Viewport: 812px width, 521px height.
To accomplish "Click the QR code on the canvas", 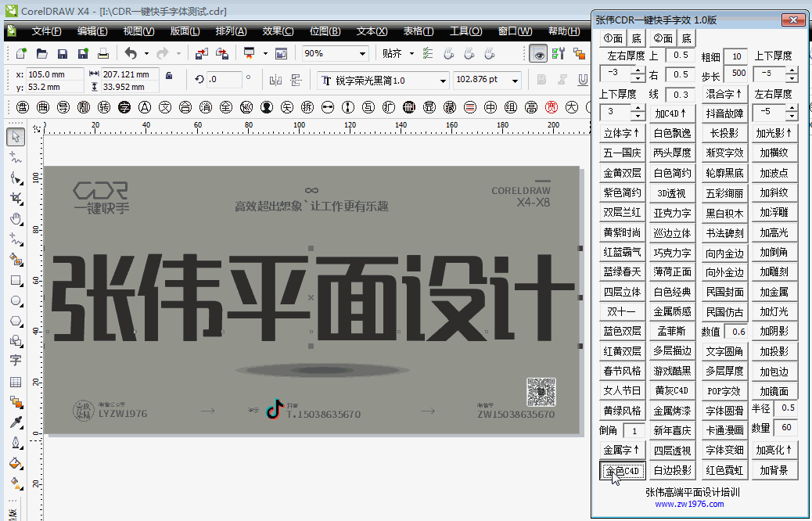I will pyautogui.click(x=541, y=392).
